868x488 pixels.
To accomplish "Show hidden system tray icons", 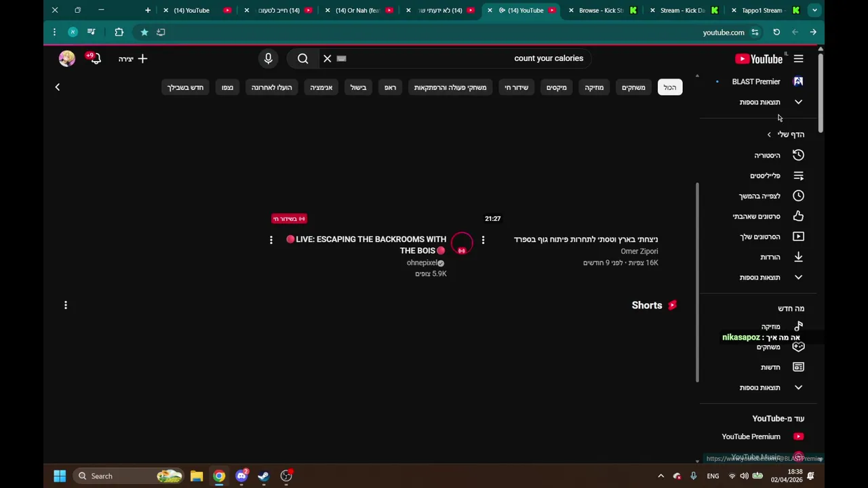I will pyautogui.click(x=660, y=476).
